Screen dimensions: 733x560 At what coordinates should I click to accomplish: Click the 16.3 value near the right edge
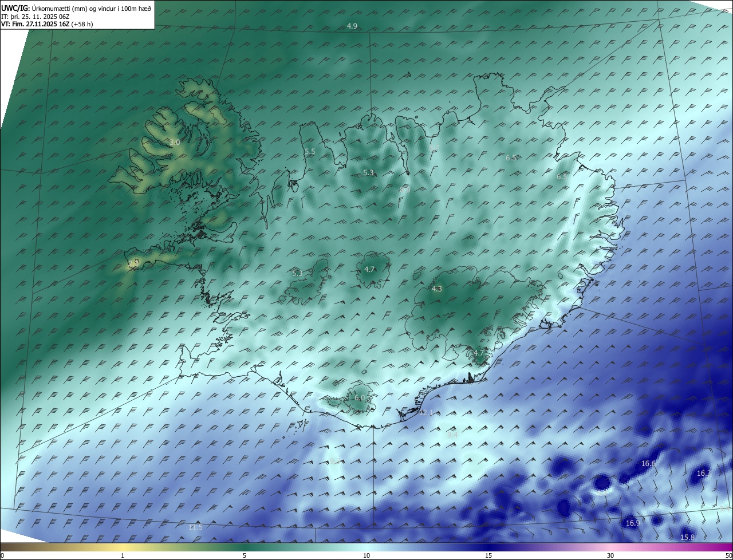click(x=704, y=474)
